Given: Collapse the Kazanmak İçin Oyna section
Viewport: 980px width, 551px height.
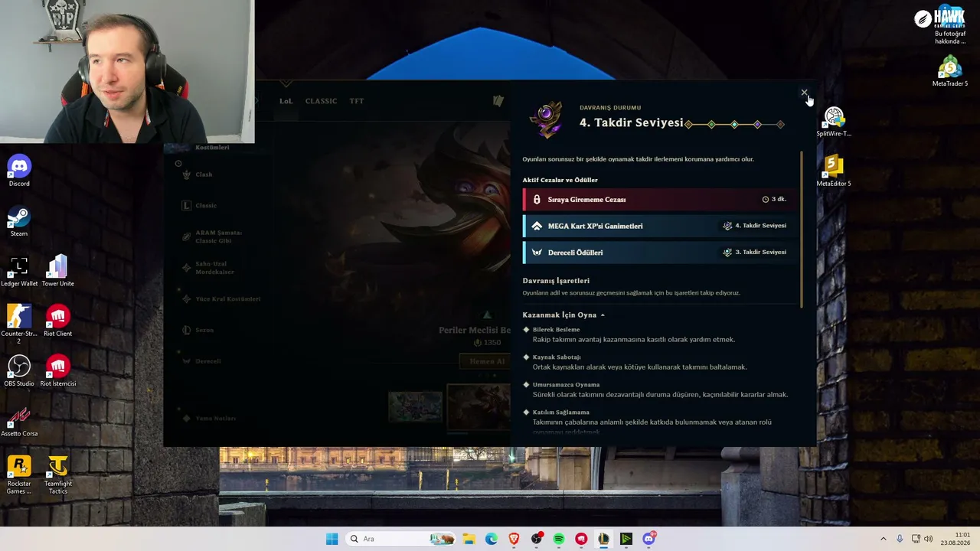Looking at the screenshot, I should point(603,315).
